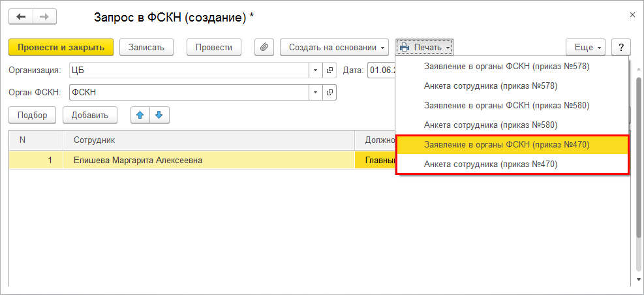Viewport: 644px width, 295px height.
Task: Open the Еще dropdown menu
Action: (585, 47)
